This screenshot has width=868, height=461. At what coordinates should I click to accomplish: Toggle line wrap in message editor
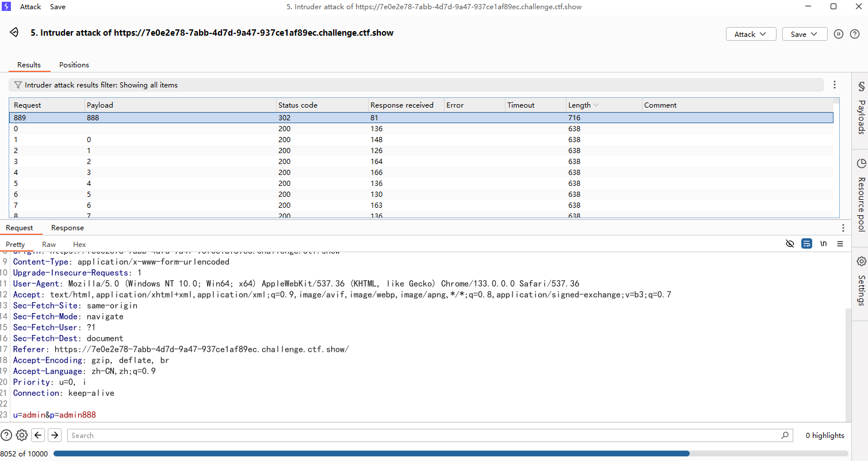point(806,244)
